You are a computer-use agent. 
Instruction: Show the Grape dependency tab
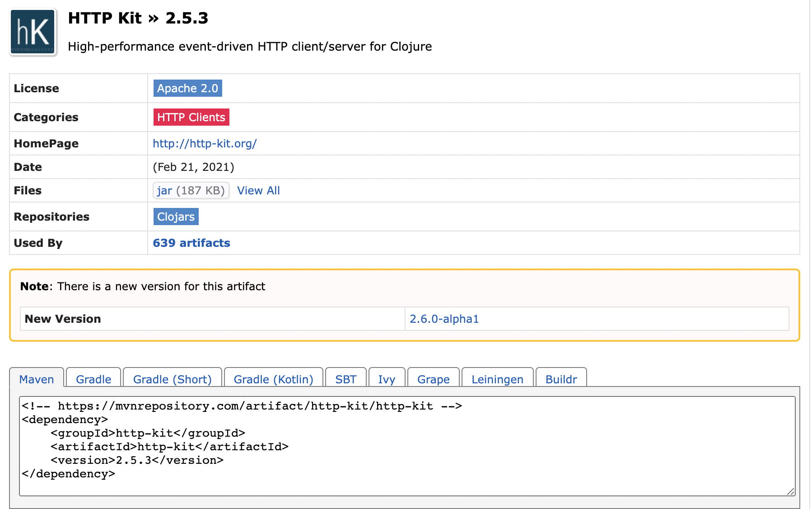[x=433, y=379]
